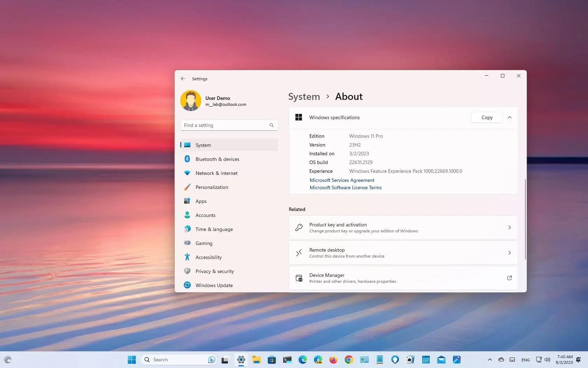This screenshot has height=368, width=588.
Task: Open Device Manager
Action: pos(403,278)
